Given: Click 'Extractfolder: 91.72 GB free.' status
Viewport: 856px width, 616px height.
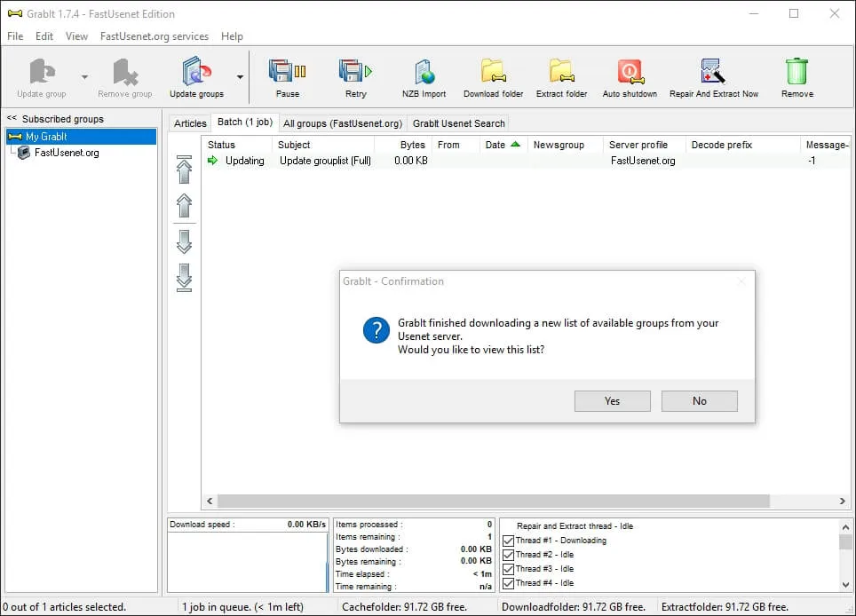Looking at the screenshot, I should coord(725,607).
